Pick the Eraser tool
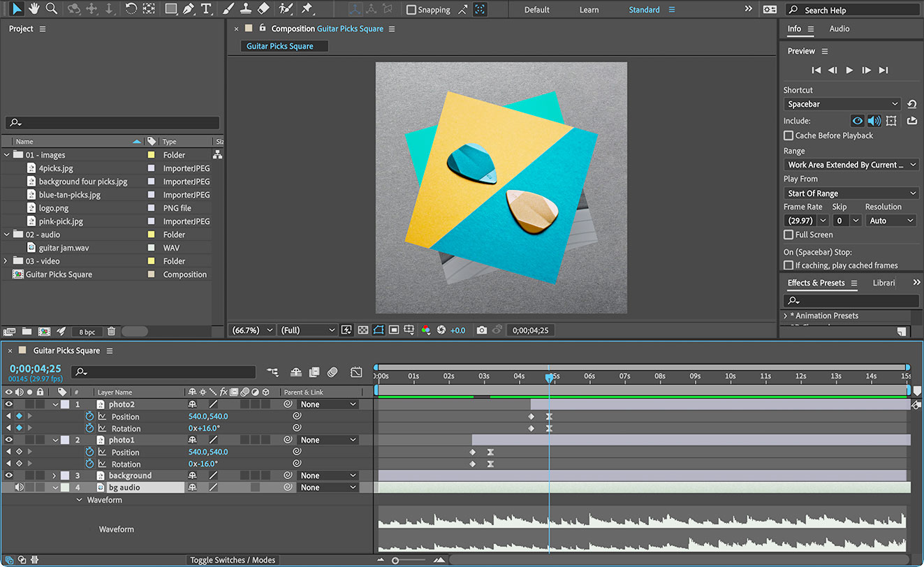The image size is (924, 567). tap(264, 9)
